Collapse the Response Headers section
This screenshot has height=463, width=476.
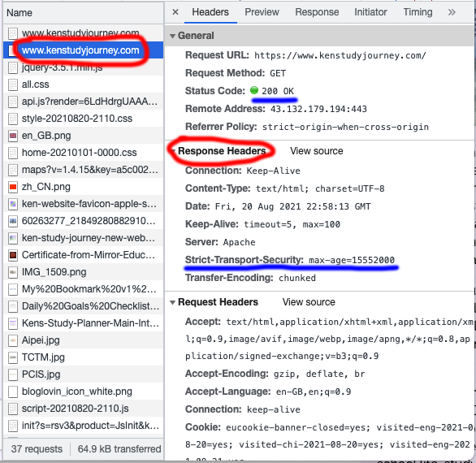(x=173, y=151)
